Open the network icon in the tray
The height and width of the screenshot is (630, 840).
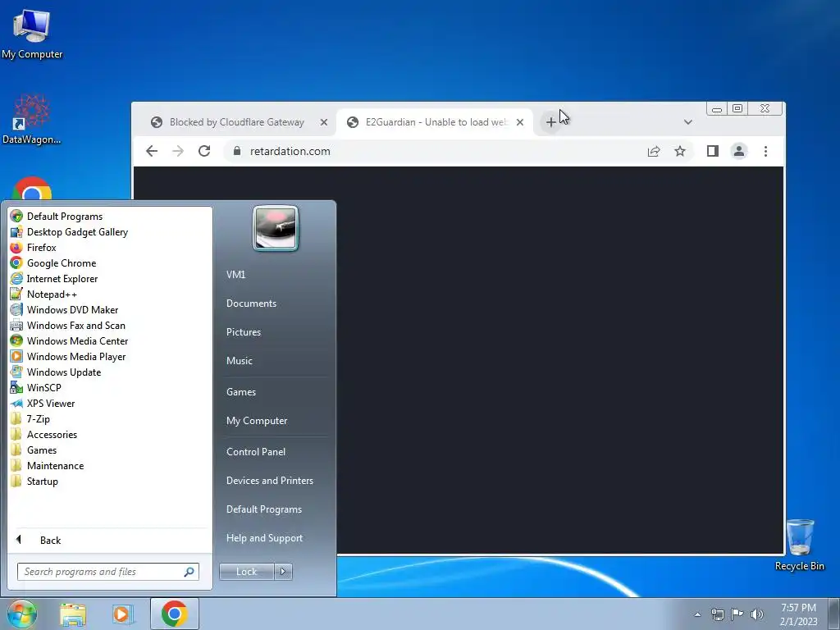point(717,614)
